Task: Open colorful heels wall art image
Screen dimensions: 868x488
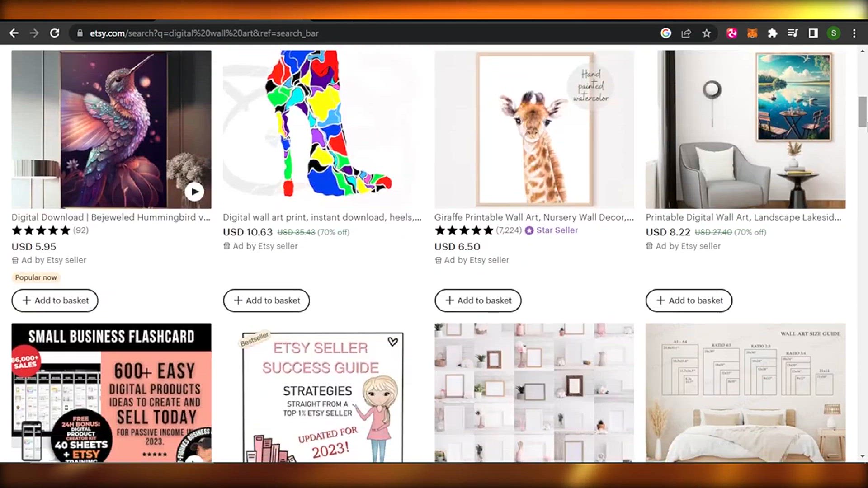Action: pyautogui.click(x=323, y=129)
